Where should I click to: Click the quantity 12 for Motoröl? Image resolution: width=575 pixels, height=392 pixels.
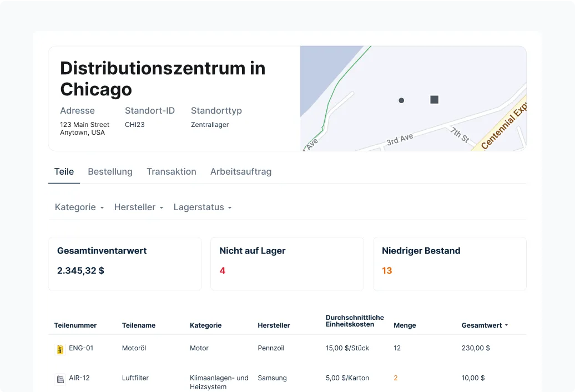(397, 348)
